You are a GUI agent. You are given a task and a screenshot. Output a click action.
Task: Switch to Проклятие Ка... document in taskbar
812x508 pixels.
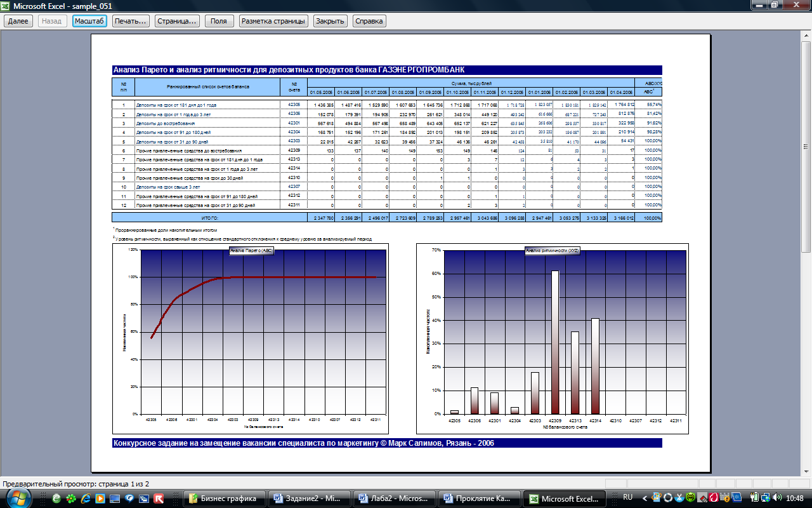coord(480,498)
